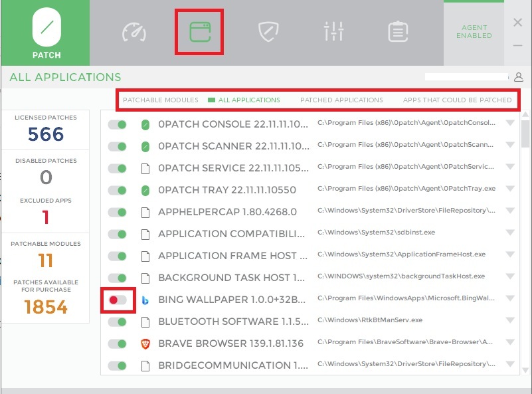Open the Log clipboard icon
Image resolution: width=532 pixels, height=394 pixels.
click(398, 32)
